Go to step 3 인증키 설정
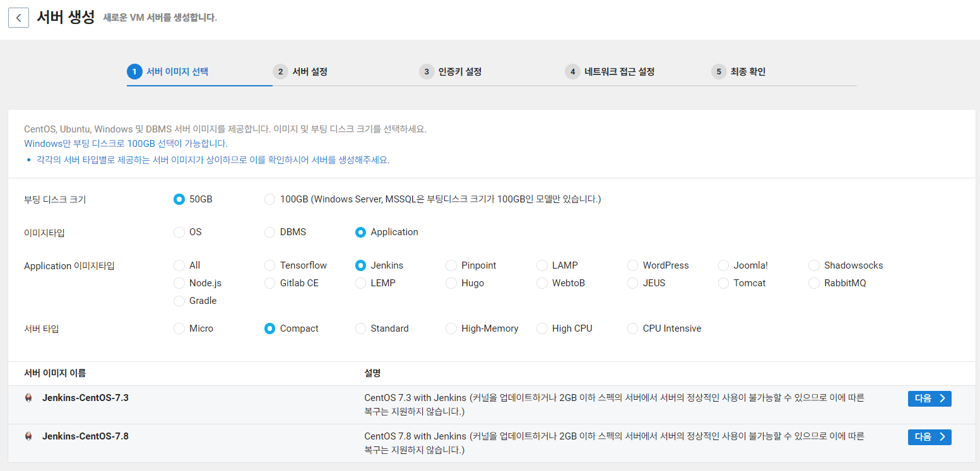Screen dimensions: 980x471 [451, 72]
